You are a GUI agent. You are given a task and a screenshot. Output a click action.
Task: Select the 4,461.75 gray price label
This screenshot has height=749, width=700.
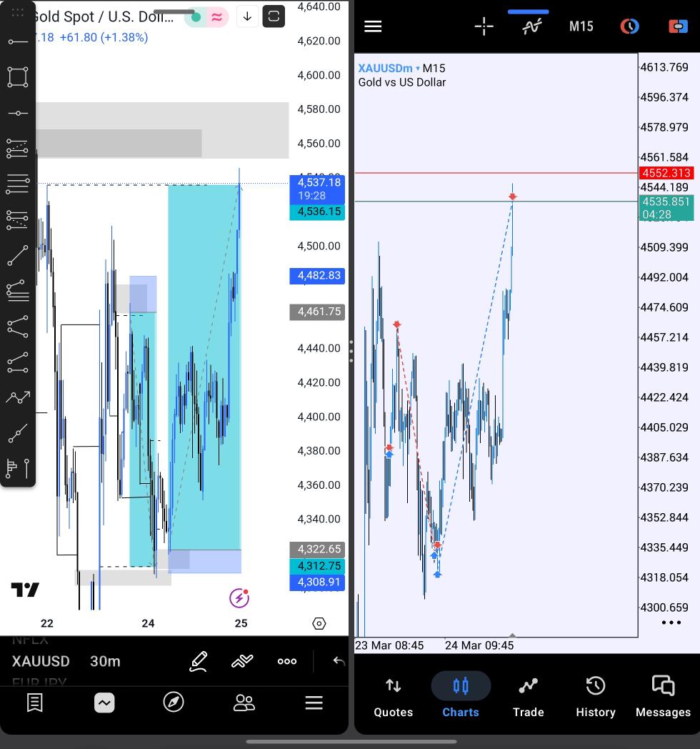[317, 312]
